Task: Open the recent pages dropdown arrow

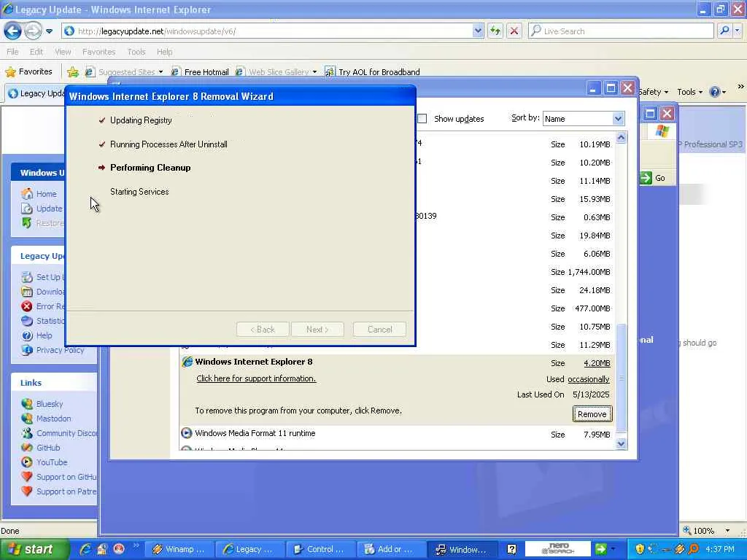Action: click(49, 31)
